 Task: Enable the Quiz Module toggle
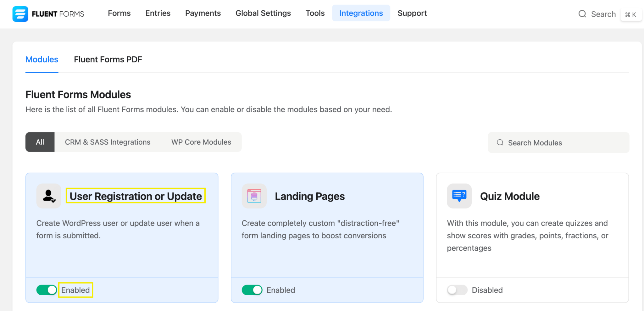pyautogui.click(x=457, y=290)
